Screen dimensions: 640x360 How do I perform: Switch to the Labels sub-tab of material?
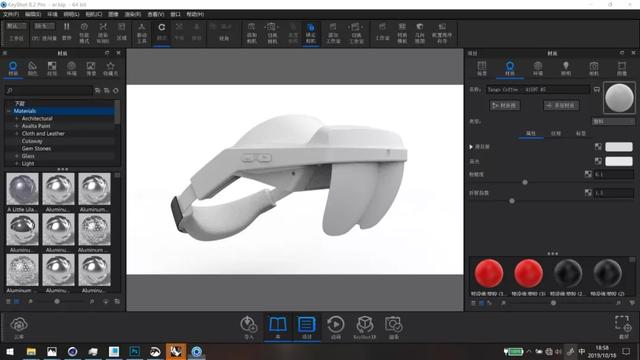pyautogui.click(x=580, y=133)
